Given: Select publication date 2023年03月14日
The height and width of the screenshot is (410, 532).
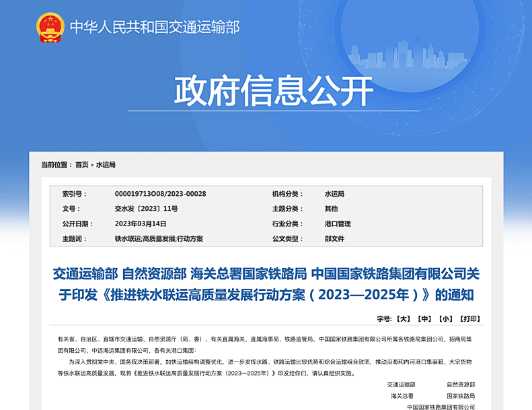Looking at the screenshot, I should pyautogui.click(x=141, y=224).
